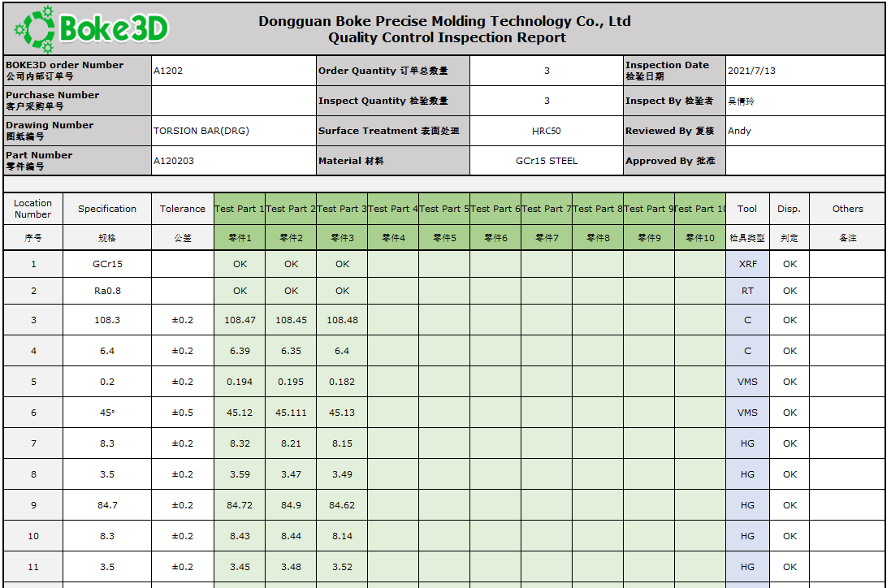Image resolution: width=891 pixels, height=588 pixels.
Task: Click the RT tool cell
Action: [x=747, y=291]
